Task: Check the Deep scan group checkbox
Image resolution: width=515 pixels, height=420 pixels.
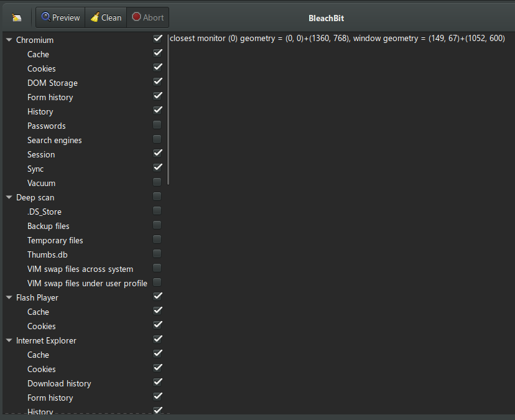Action: 157,197
